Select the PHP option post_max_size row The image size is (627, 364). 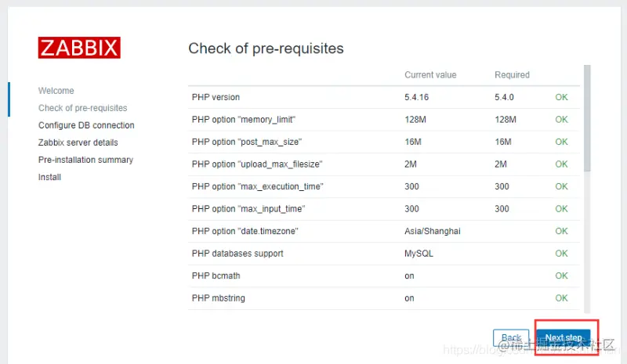tap(247, 142)
